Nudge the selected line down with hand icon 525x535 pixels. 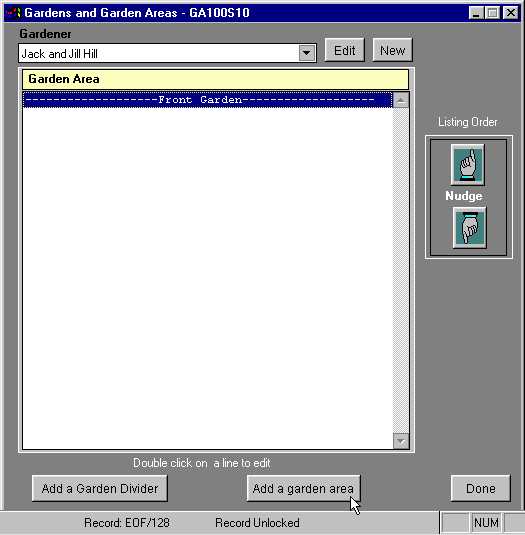469,228
